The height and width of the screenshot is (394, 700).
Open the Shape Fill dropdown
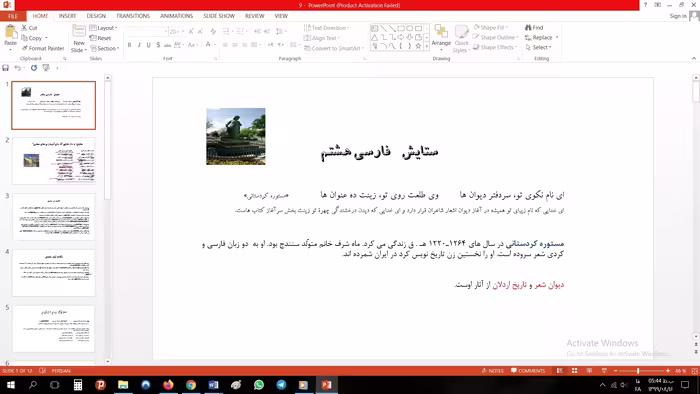pos(491,28)
